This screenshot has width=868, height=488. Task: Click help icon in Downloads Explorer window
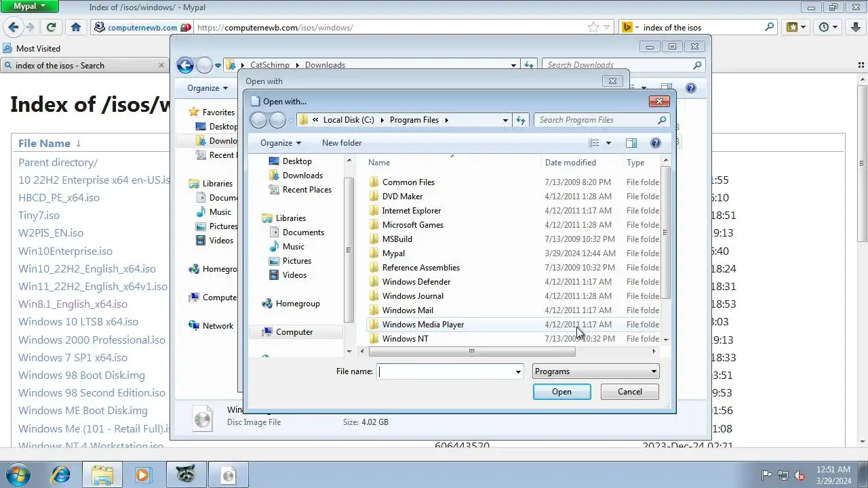[x=690, y=88]
